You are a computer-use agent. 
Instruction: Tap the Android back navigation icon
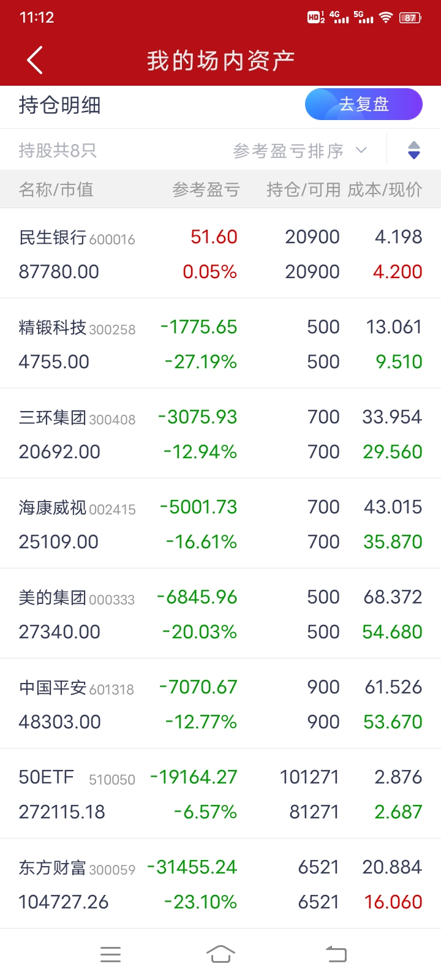(336, 954)
